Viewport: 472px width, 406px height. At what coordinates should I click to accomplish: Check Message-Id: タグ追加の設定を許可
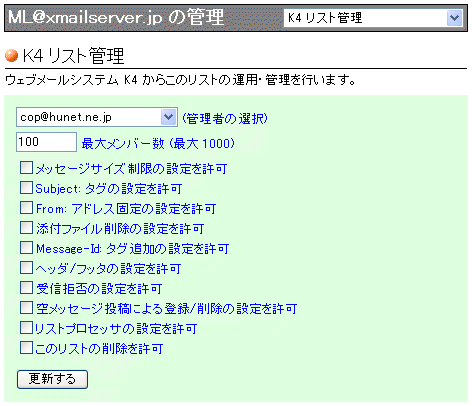(x=26, y=248)
